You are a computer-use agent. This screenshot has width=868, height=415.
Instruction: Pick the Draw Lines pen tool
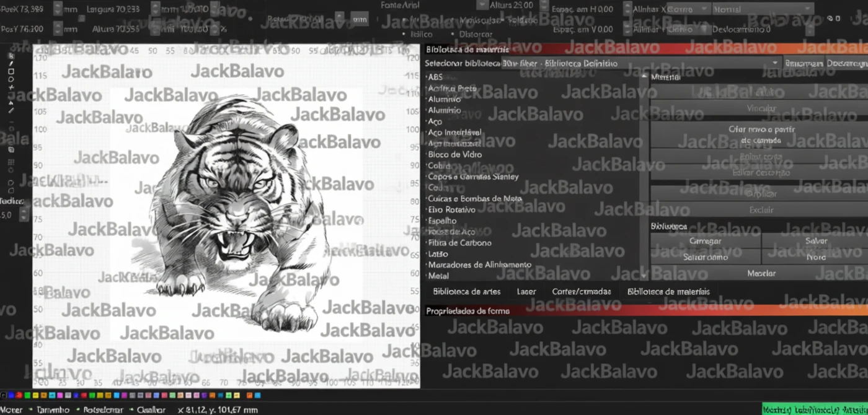tap(11, 64)
